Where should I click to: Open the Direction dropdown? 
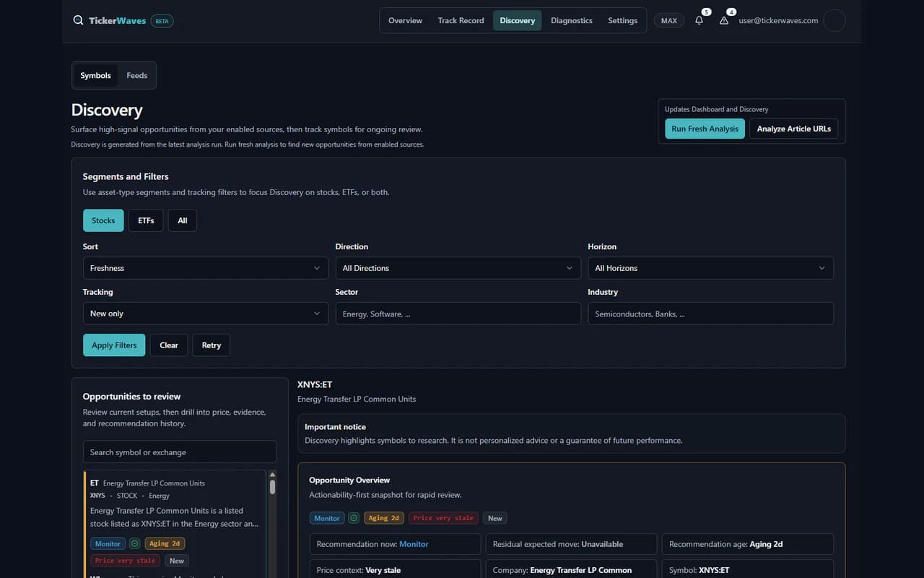coord(458,268)
